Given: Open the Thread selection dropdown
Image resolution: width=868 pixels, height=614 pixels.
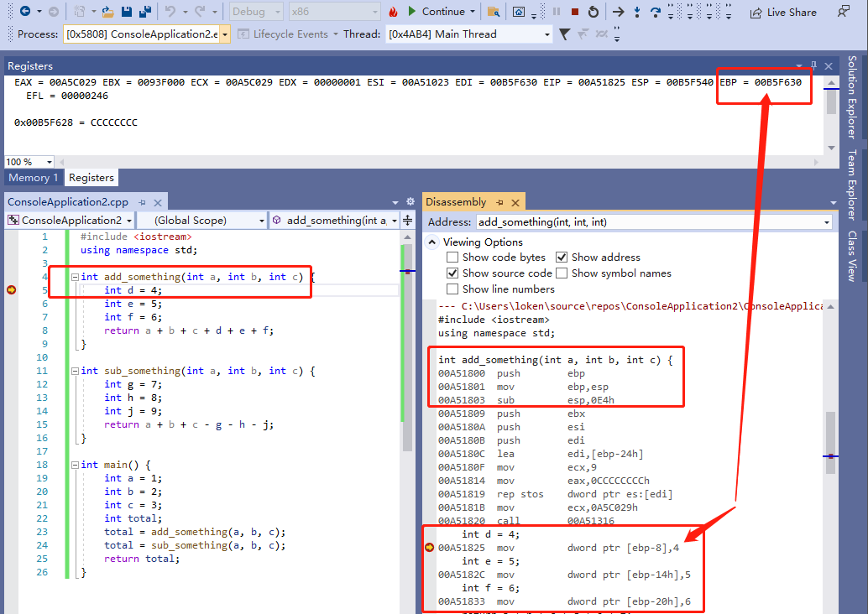Looking at the screenshot, I should [546, 34].
